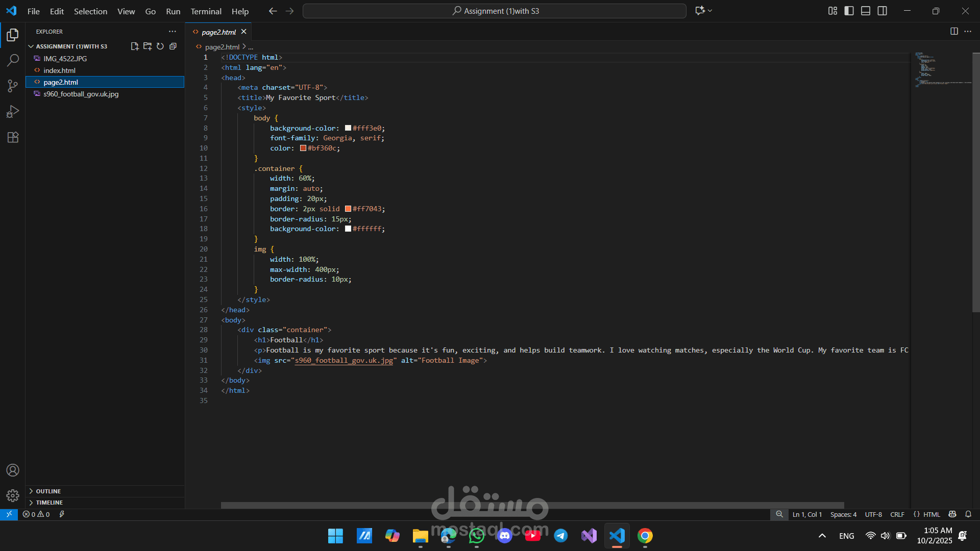Open the Explorer view in activity bar
This screenshot has width=980, height=551.
click(x=13, y=35)
